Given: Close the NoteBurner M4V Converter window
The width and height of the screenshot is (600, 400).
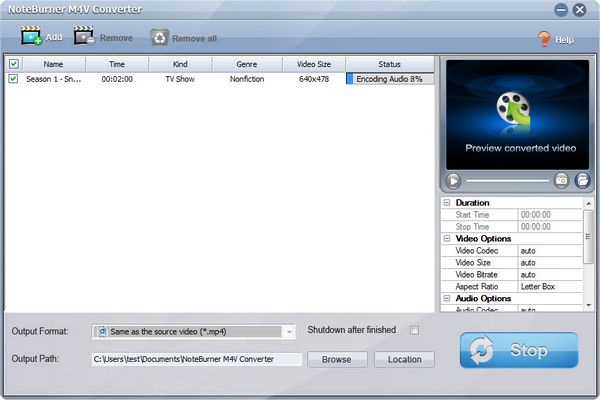Looking at the screenshot, I should click(x=579, y=10).
